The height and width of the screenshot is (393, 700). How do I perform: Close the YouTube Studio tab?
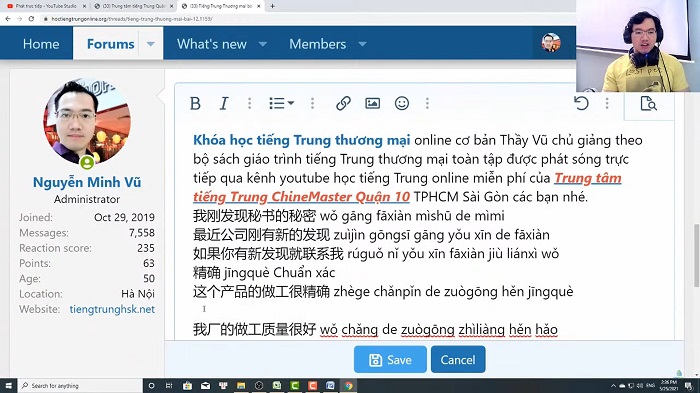84,6
